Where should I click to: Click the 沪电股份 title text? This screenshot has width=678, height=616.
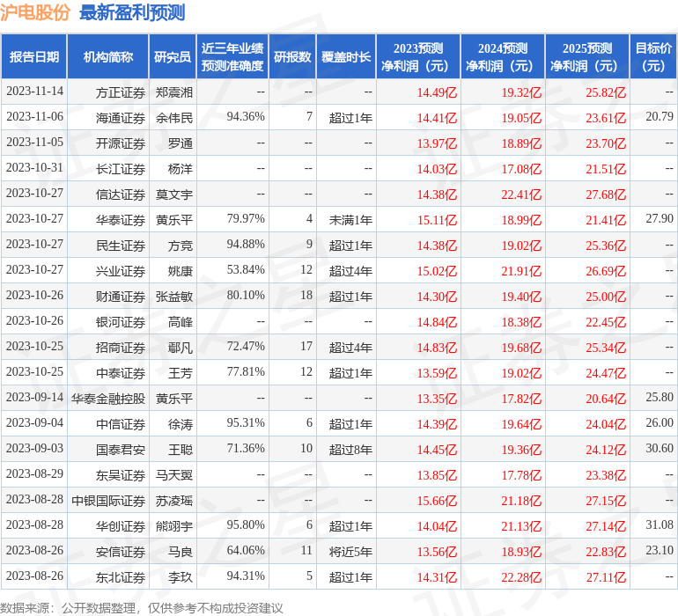coord(35,12)
